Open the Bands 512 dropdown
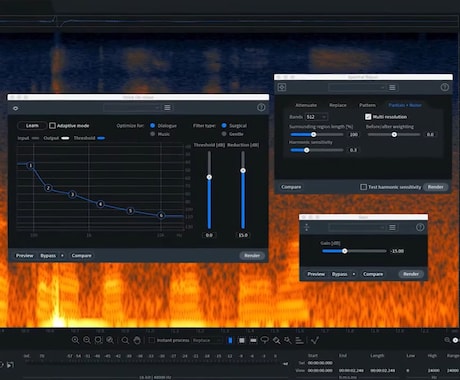The height and width of the screenshot is (380, 460). pyautogui.click(x=316, y=117)
